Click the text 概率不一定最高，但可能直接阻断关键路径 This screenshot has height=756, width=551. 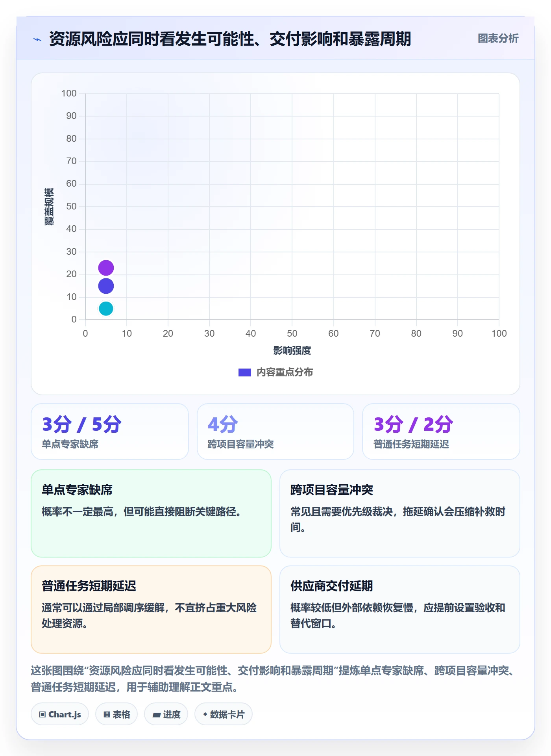[142, 511]
